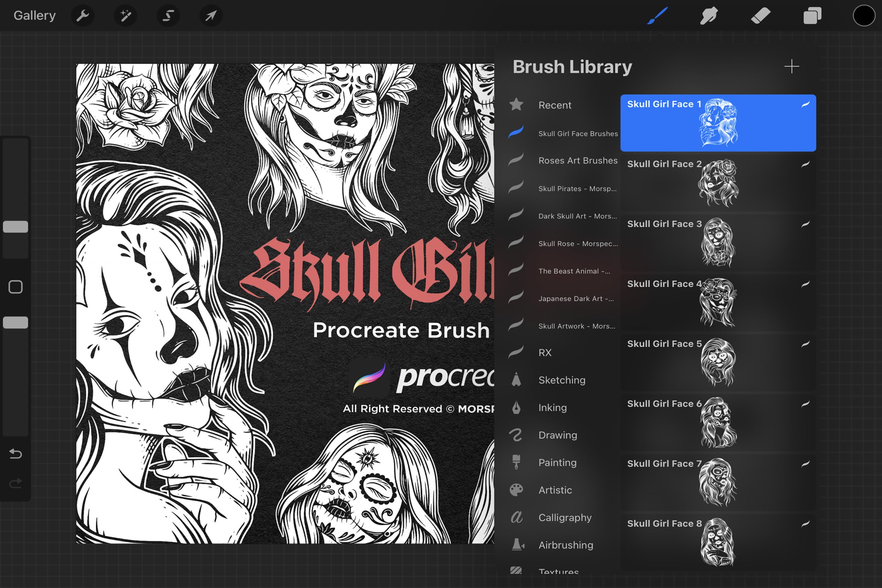Click stroke marker on Skull Girl Face 5

[805, 344]
